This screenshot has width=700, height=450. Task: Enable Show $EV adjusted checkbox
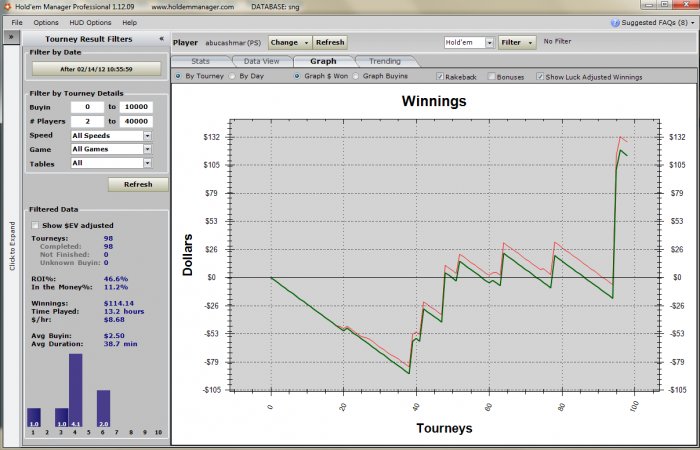point(35,225)
